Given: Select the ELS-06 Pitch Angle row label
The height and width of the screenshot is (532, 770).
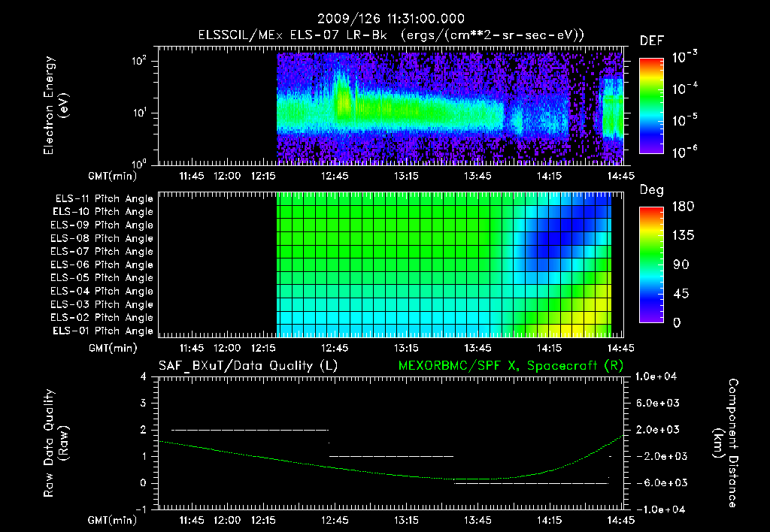Looking at the screenshot, I should (x=102, y=265).
